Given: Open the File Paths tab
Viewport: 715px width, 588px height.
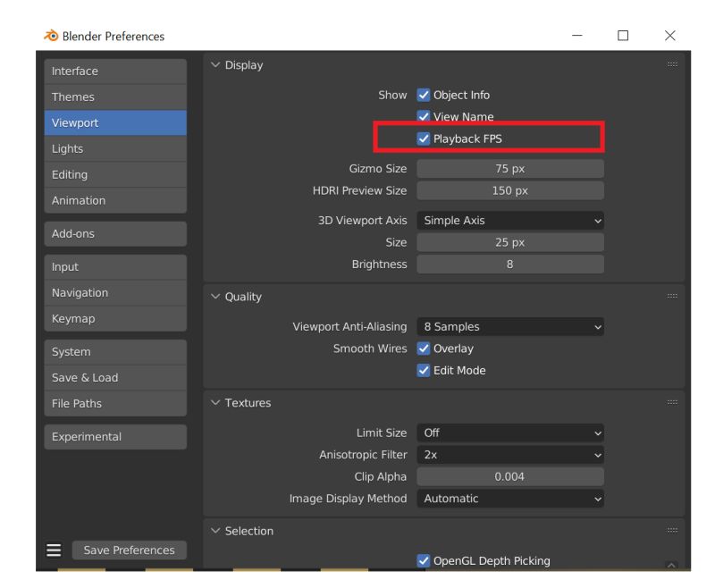Looking at the screenshot, I should [x=115, y=404].
